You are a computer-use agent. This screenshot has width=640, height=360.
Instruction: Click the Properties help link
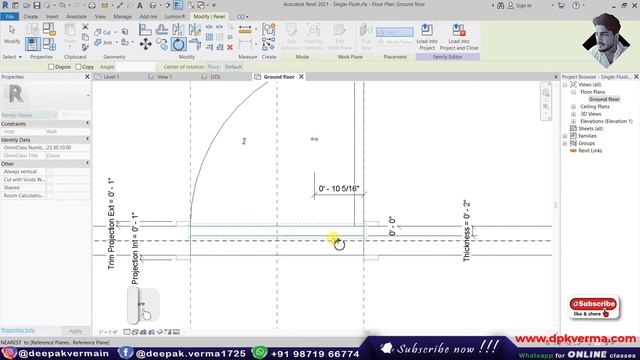point(18,330)
